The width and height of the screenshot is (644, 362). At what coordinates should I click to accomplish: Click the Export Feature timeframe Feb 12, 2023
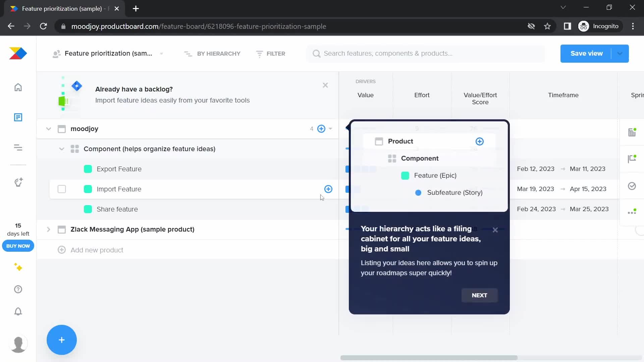point(536,169)
